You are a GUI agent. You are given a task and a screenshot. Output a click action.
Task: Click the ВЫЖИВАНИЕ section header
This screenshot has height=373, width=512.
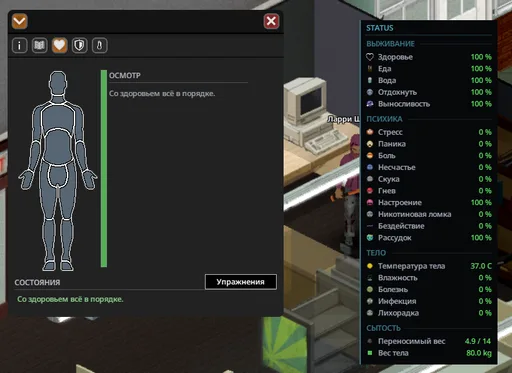coord(390,44)
